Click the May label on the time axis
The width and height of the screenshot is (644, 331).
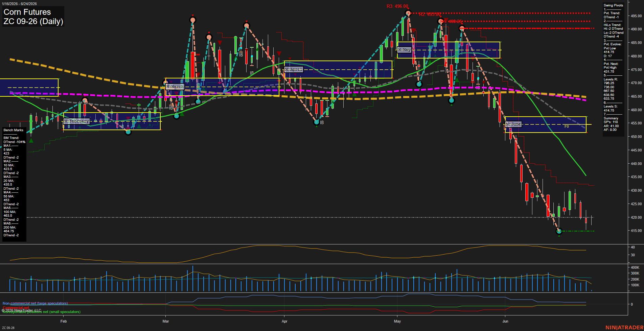click(x=397, y=321)
